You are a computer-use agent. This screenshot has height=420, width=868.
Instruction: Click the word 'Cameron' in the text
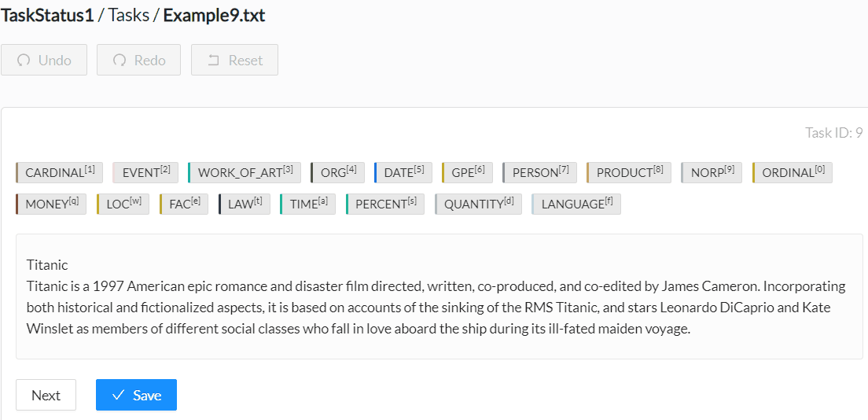coord(730,286)
